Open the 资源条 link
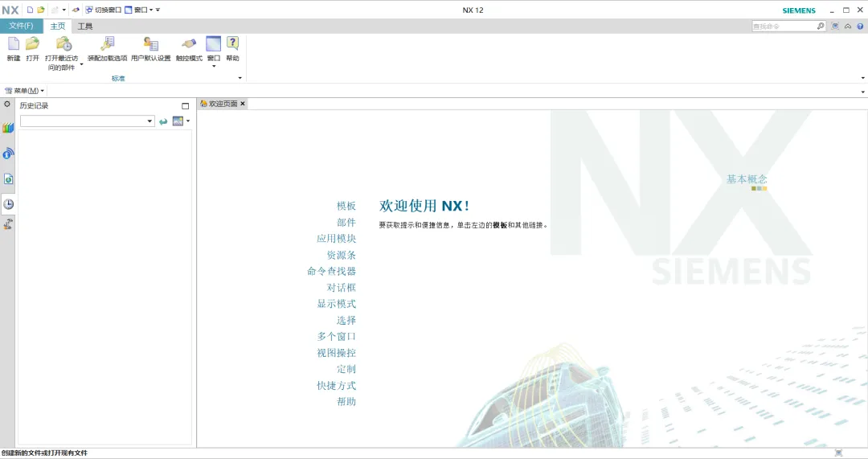This screenshot has width=868, height=459. pyautogui.click(x=341, y=255)
